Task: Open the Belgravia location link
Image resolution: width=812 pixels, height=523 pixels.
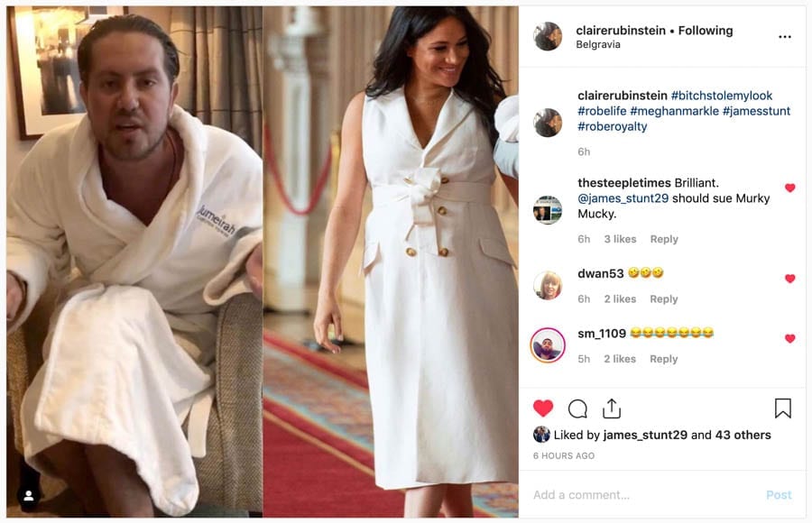Action: pyautogui.click(x=598, y=45)
